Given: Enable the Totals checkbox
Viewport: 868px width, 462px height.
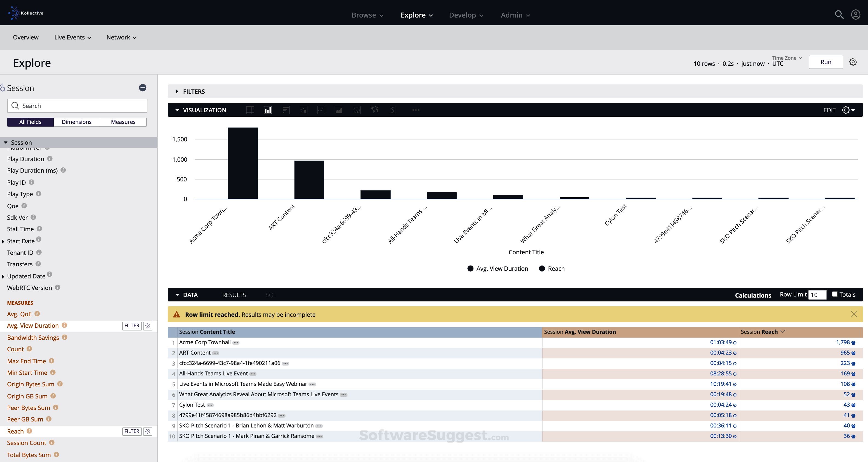Looking at the screenshot, I should [x=835, y=294].
